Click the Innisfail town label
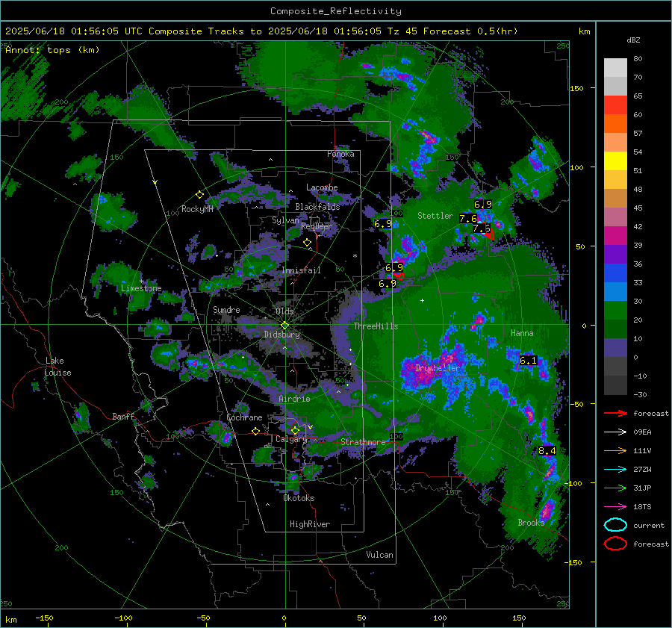This screenshot has width=672, height=628. tap(301, 270)
